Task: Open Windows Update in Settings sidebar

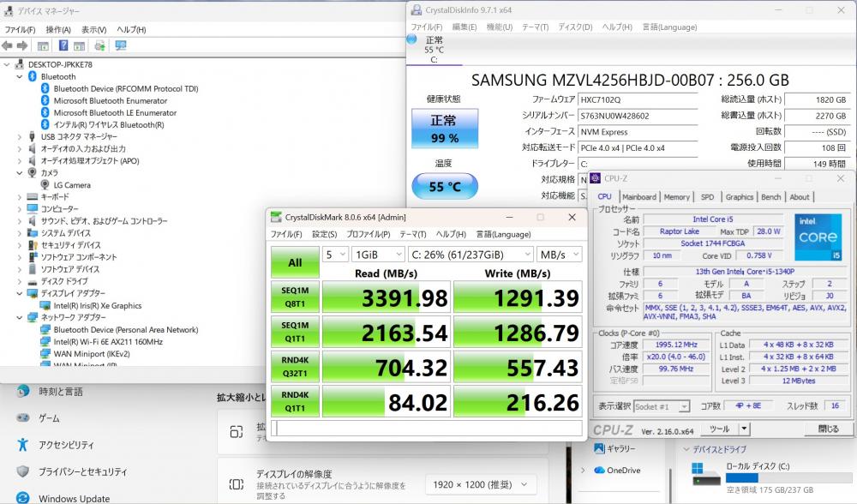Action: [74, 498]
